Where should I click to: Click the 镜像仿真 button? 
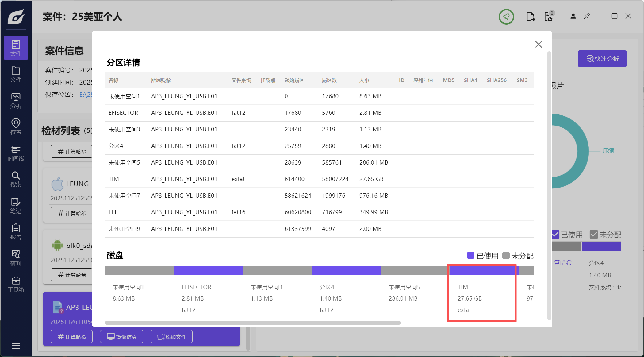point(122,336)
